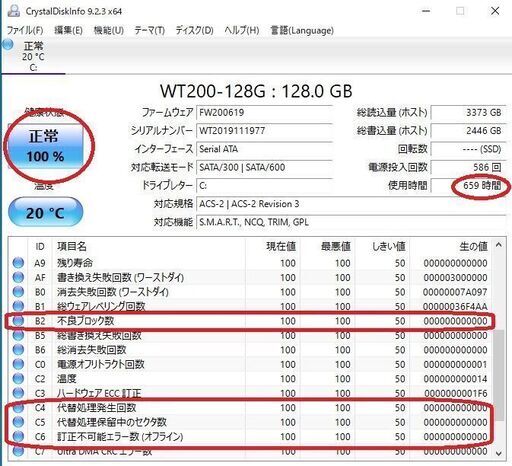Open the 言語(Language) menu
This screenshot has height=466, width=512.
tap(302, 30)
